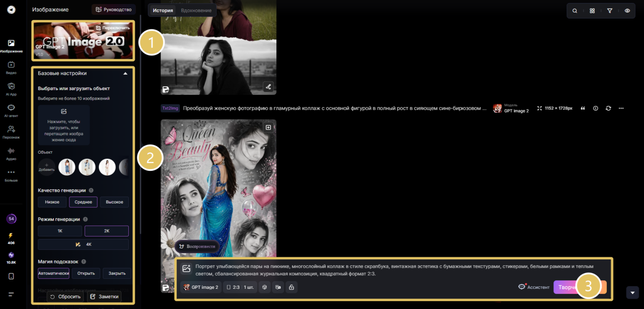This screenshot has width=644, height=309.
Task: Click the Txt2Img tag label
Action: (x=170, y=109)
